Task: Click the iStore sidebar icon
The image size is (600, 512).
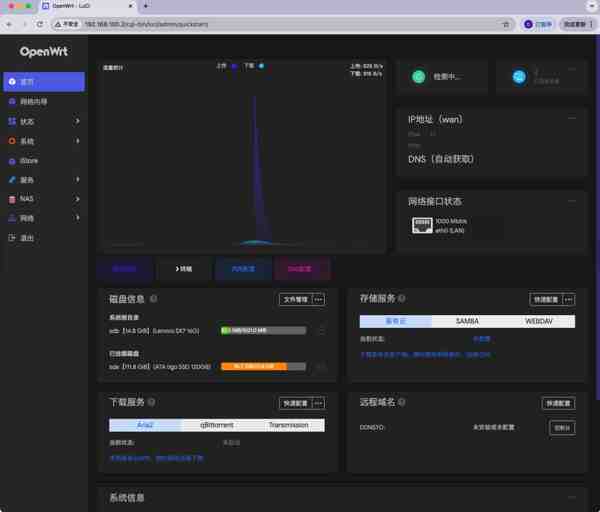Action: [12, 160]
